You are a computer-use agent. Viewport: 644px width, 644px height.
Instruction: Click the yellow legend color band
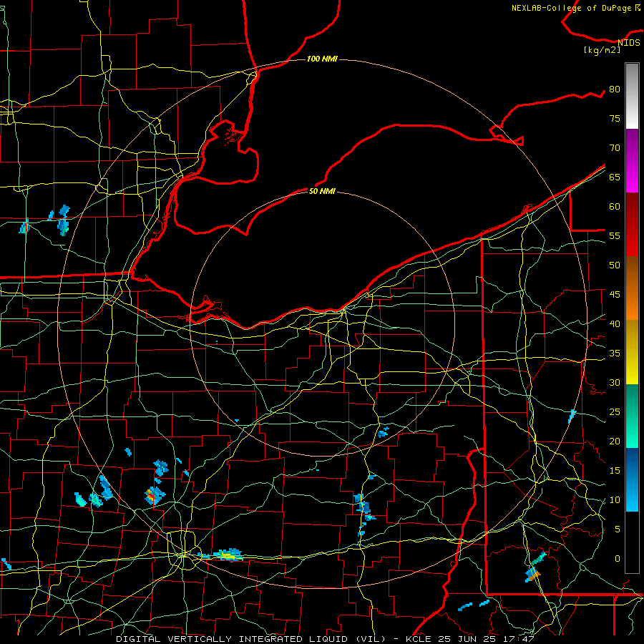tap(632, 352)
